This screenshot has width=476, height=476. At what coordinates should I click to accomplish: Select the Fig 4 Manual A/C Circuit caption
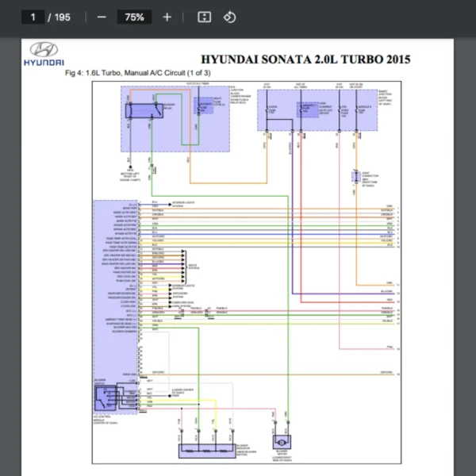click(138, 74)
